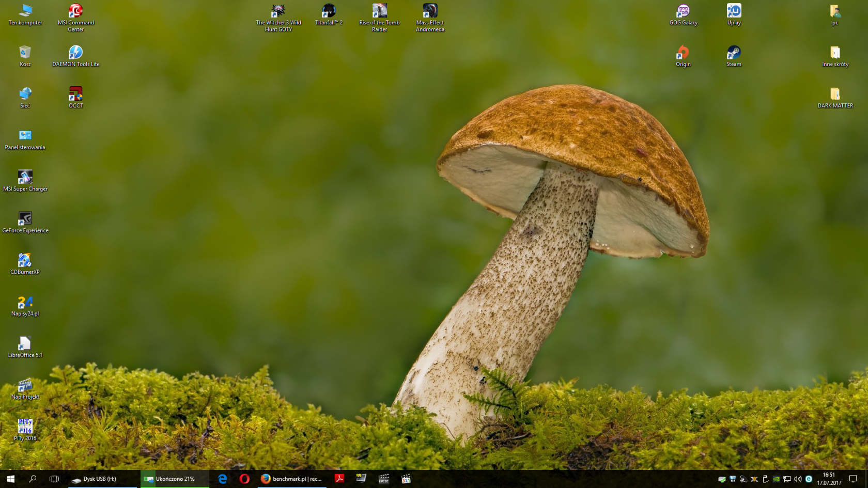Select the NapiProjekt desktop icon
The width and height of the screenshot is (868, 488).
tap(25, 389)
